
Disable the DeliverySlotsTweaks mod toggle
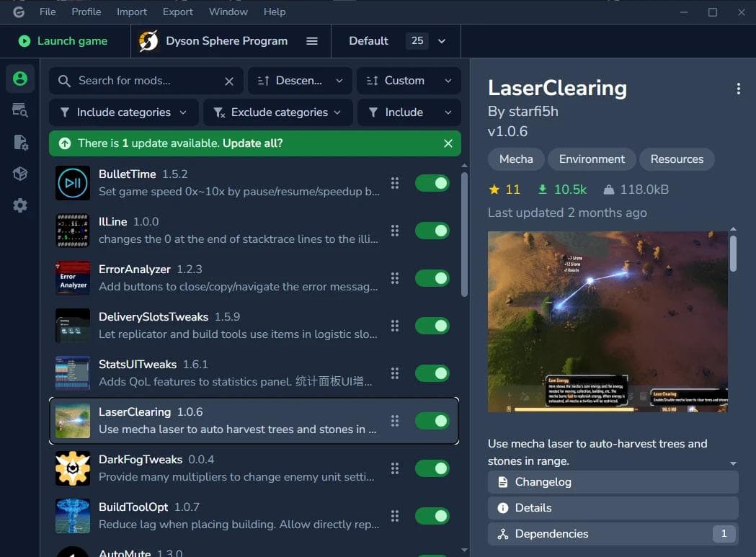point(432,326)
